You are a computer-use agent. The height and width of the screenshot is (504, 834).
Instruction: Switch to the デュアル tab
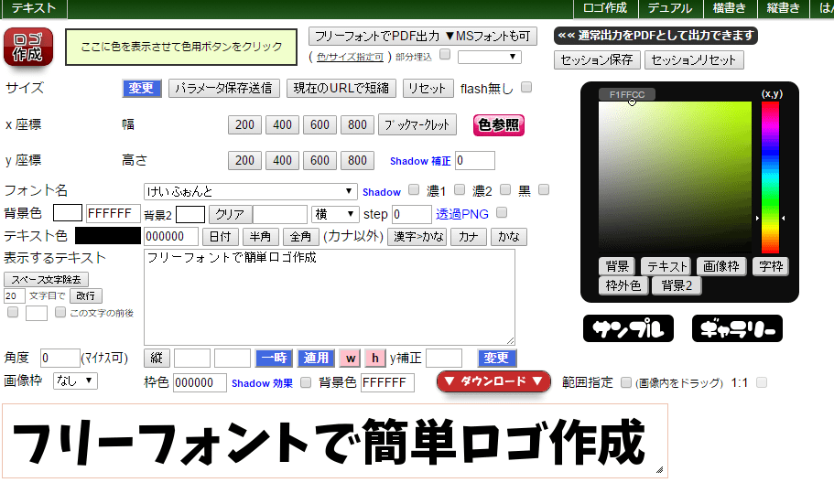pos(669,8)
